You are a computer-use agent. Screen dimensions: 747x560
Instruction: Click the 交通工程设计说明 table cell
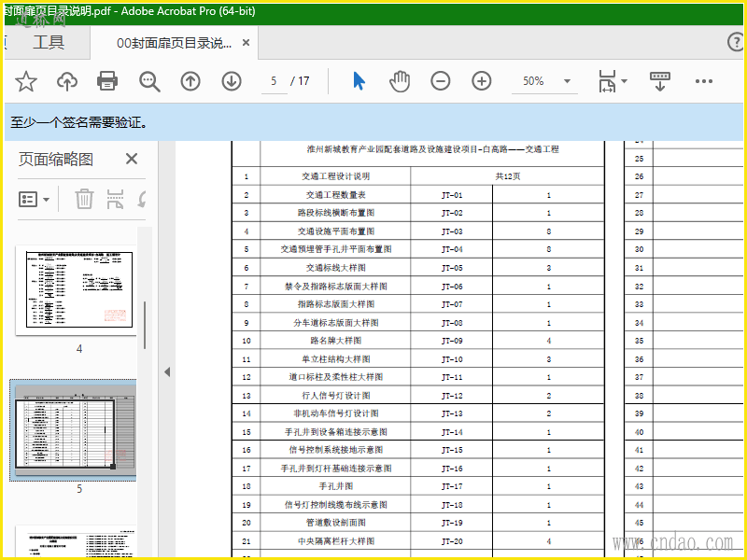pyautogui.click(x=335, y=176)
